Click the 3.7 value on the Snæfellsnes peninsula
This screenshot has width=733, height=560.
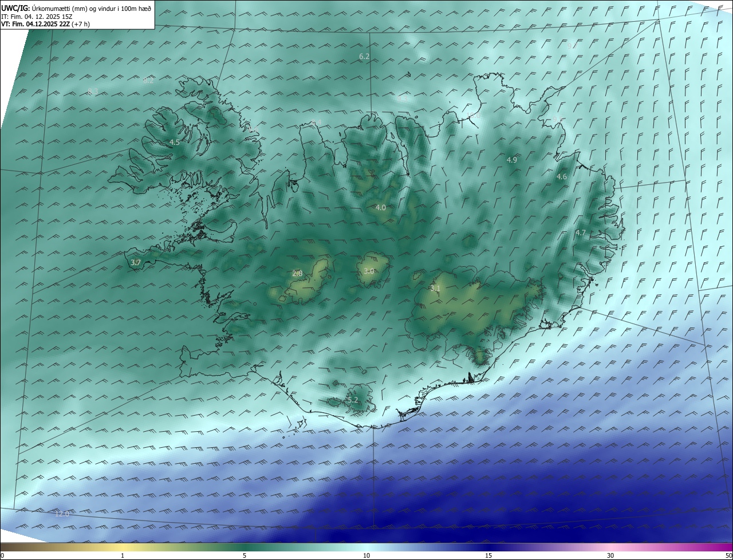point(136,262)
